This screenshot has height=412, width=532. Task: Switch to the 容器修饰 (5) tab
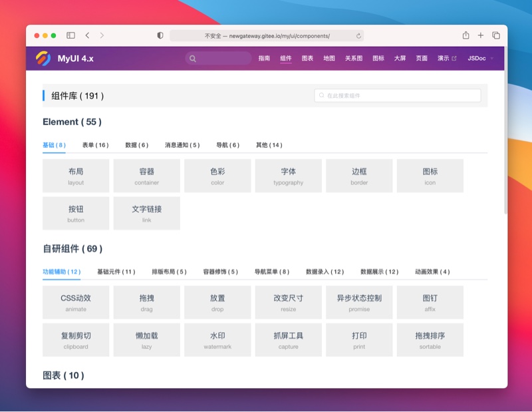click(x=221, y=272)
